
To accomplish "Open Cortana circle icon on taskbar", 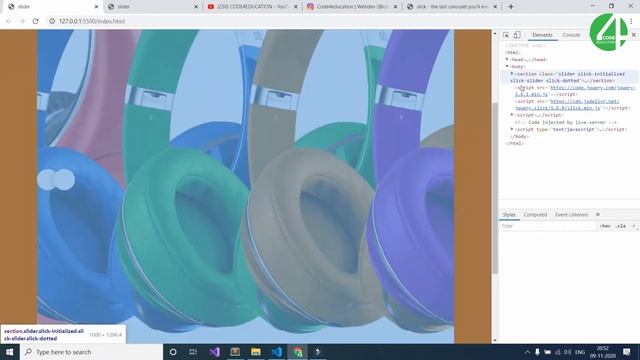I will 173,352.
